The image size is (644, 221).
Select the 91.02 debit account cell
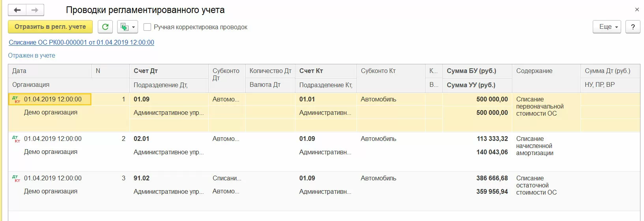tap(142, 178)
